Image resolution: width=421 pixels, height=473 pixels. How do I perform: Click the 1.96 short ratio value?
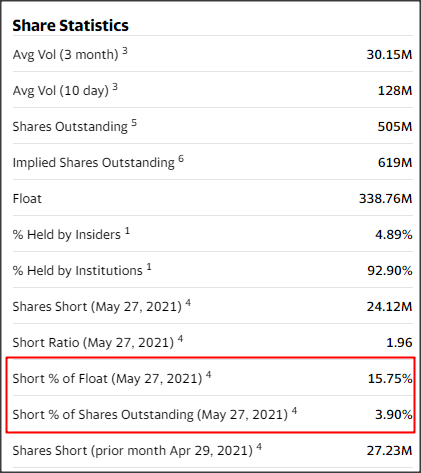pyautogui.click(x=399, y=343)
